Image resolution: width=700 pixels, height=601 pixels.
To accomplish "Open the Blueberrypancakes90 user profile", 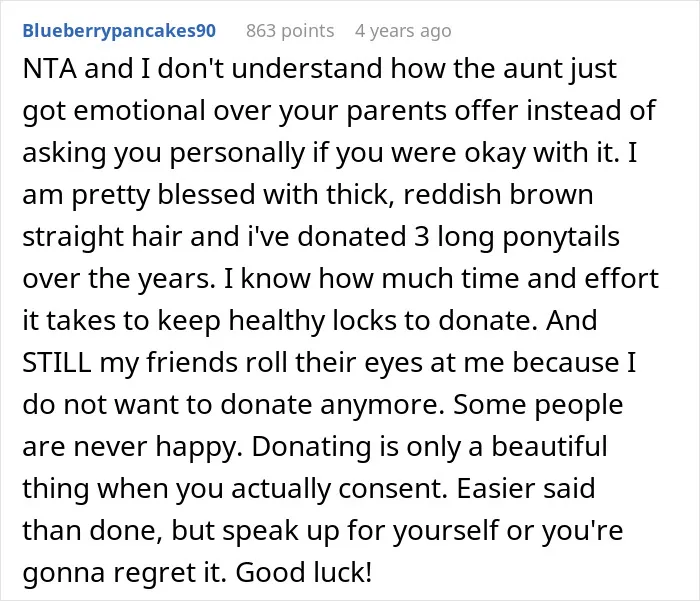I will coord(119,31).
